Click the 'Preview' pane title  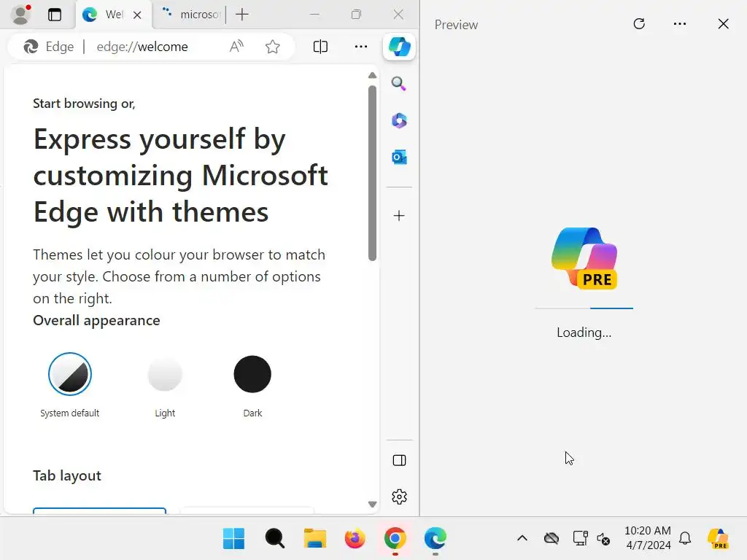pos(456,25)
